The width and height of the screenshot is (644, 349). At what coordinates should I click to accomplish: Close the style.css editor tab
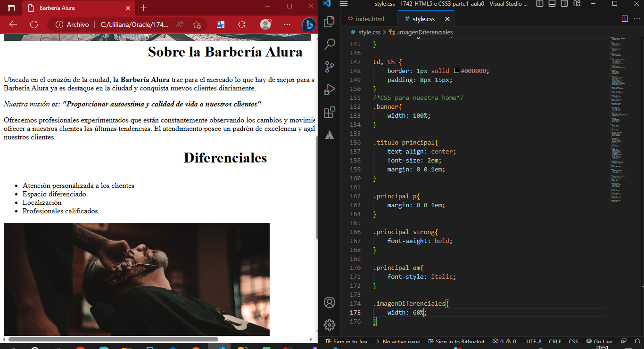[447, 19]
